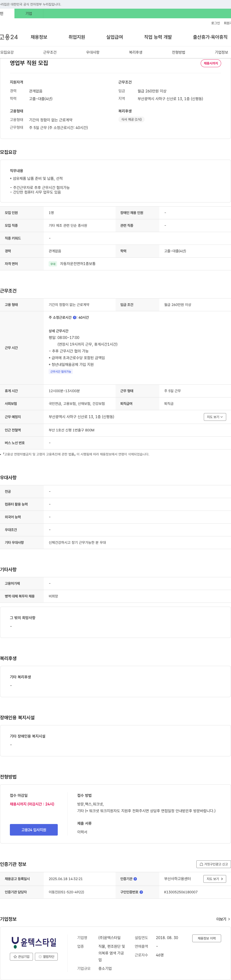Click the 중소기업 company size value

point(105,968)
